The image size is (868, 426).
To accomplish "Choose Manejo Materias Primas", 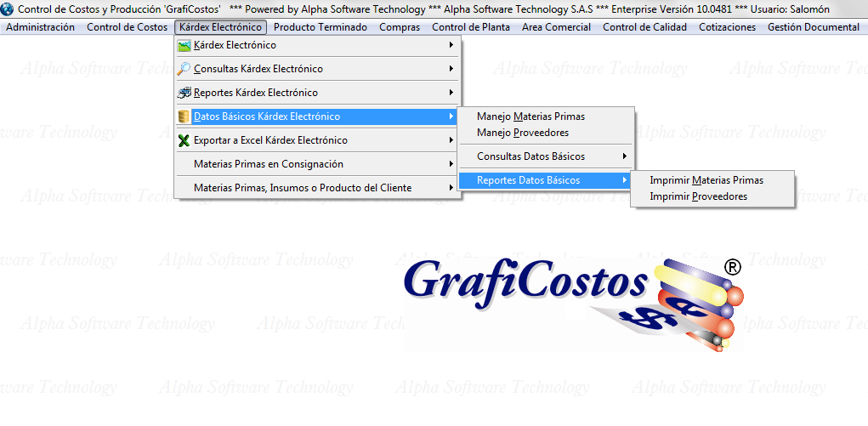I will click(x=530, y=116).
